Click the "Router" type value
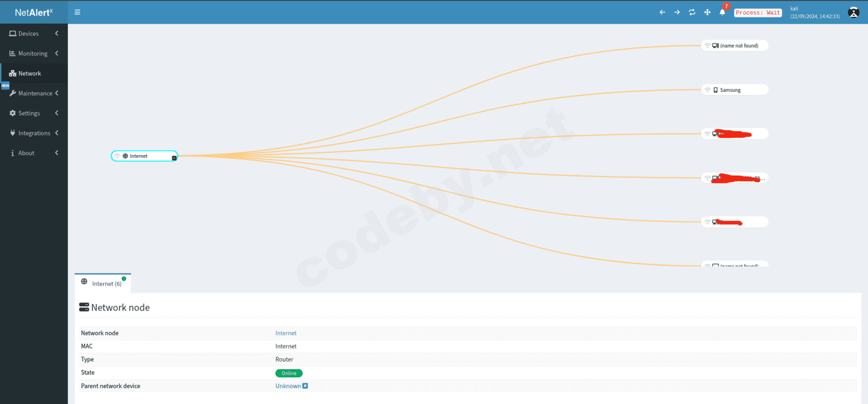The height and width of the screenshot is (404, 868). 284,360
